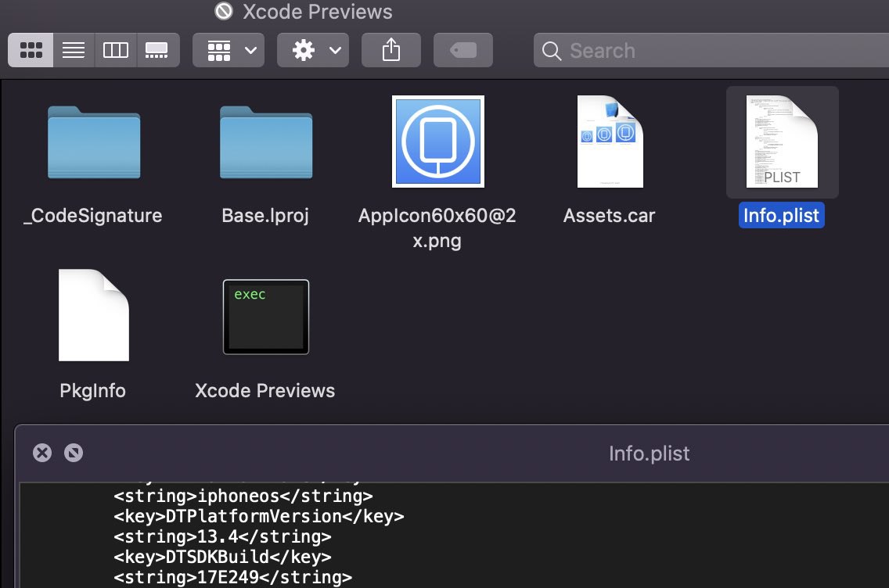Screen dimensions: 889x588
Task: Select the Assets.car file icon
Action: coord(610,142)
